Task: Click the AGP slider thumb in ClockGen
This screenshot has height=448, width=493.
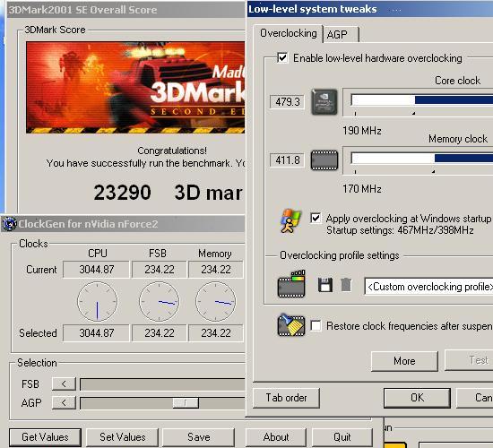Action: [186, 402]
